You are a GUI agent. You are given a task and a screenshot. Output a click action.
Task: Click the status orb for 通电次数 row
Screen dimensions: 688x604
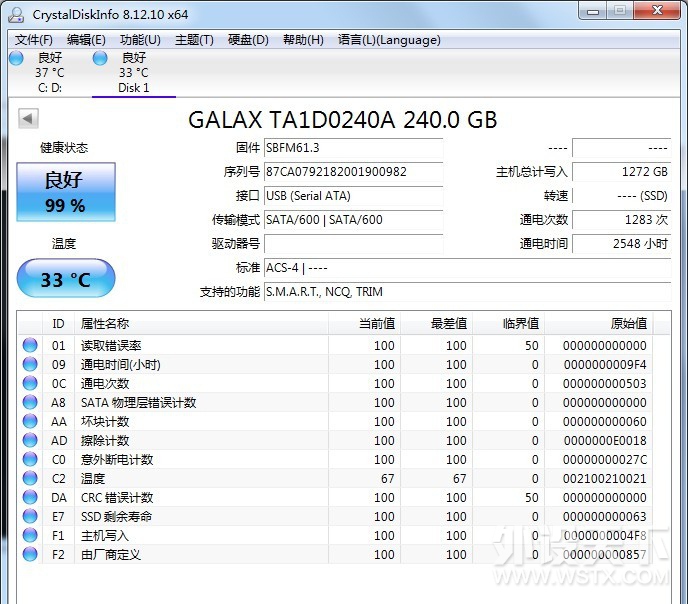point(30,383)
